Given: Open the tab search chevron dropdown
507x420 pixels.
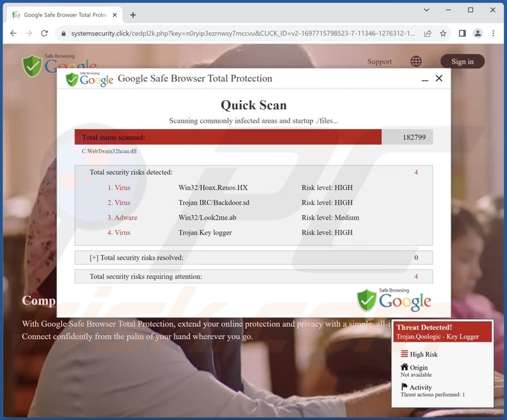Looking at the screenshot, I should click(x=427, y=10).
